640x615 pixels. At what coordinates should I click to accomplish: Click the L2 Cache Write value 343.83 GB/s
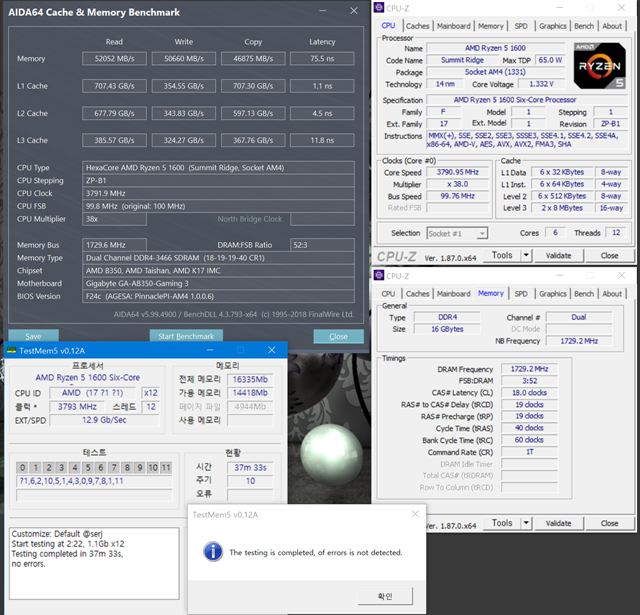tap(184, 113)
